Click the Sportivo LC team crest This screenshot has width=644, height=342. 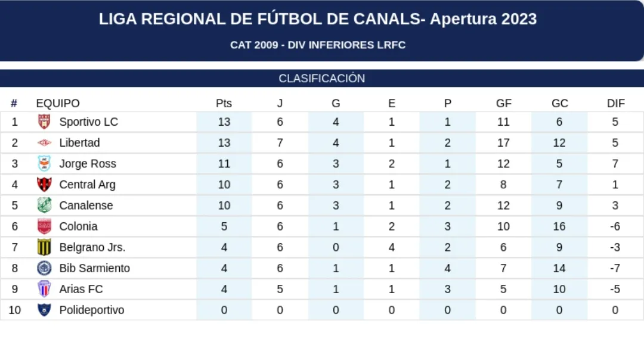click(x=44, y=122)
